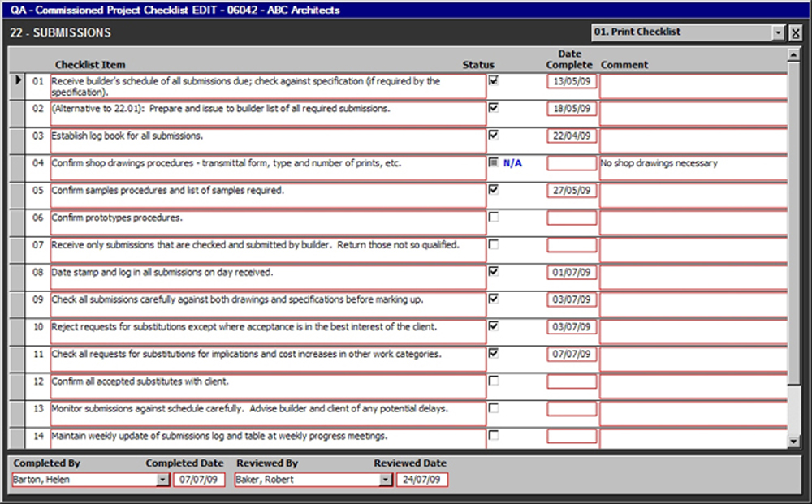
Task: Toggle N/A status checkbox for item 04
Action: (x=494, y=162)
